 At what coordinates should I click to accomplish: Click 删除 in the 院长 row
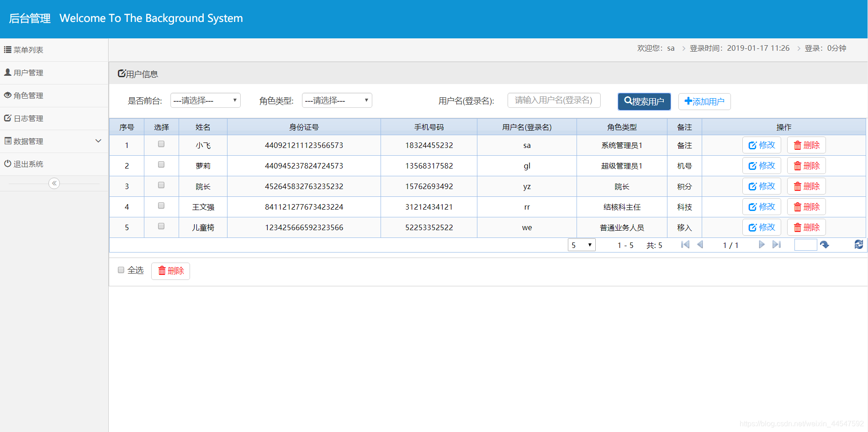coord(806,186)
